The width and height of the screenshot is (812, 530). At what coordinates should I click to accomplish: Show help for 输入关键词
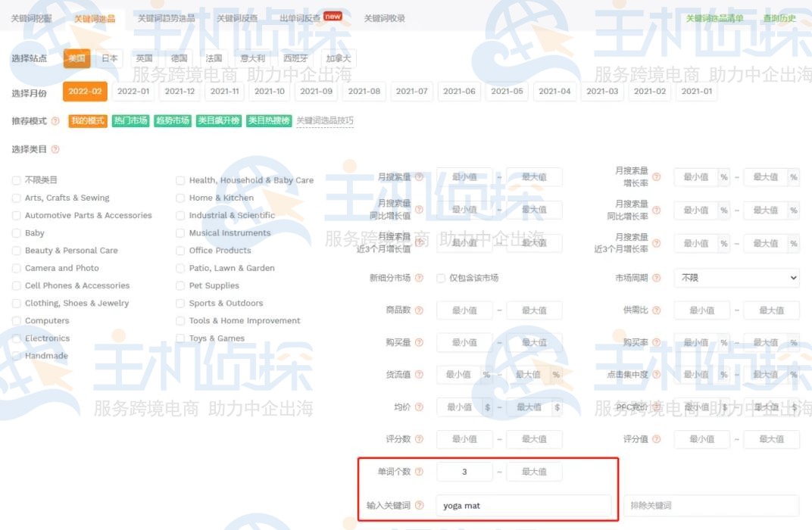tap(420, 505)
